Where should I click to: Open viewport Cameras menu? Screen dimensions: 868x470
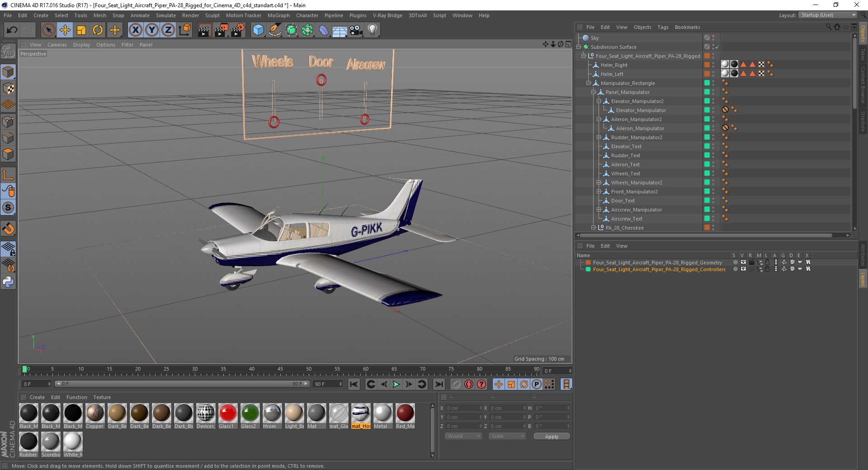57,45
